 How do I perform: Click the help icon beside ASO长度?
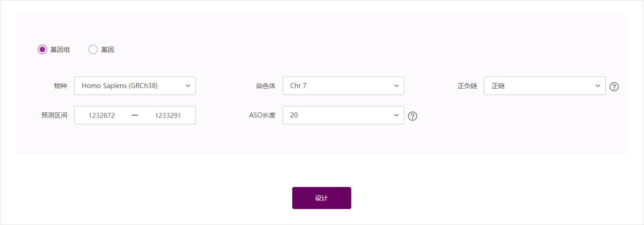coord(413,116)
